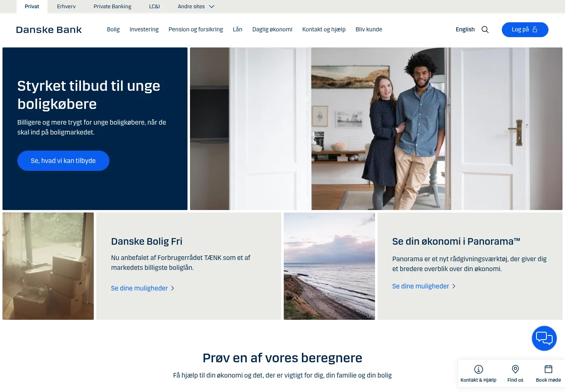Switch to the Erhverv tab
The width and height of the screenshot is (565, 392).
66,7
